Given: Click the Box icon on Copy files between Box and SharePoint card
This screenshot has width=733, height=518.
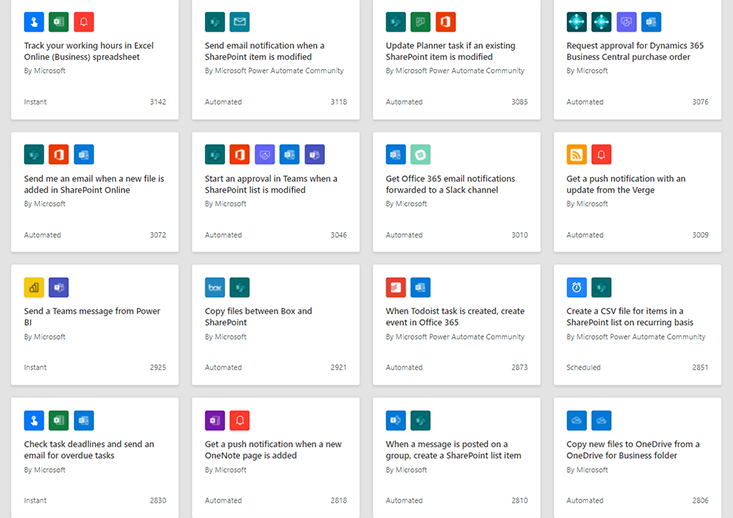Looking at the screenshot, I should [x=215, y=288].
